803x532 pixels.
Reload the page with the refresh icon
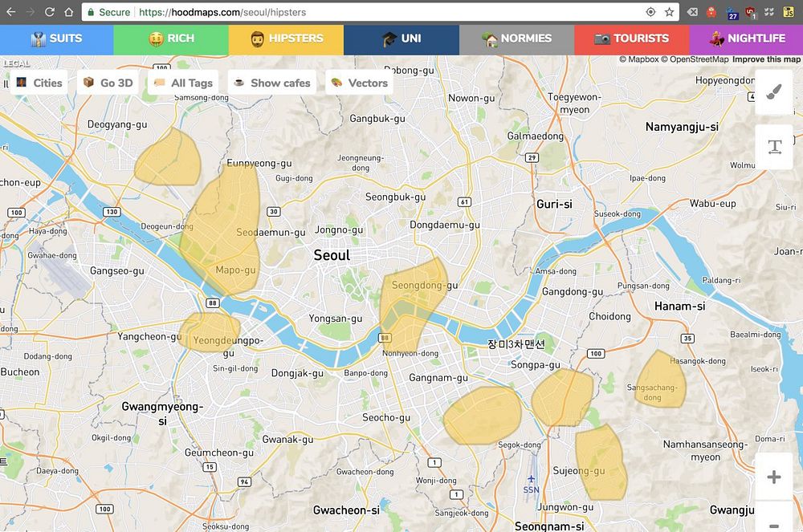coord(50,12)
